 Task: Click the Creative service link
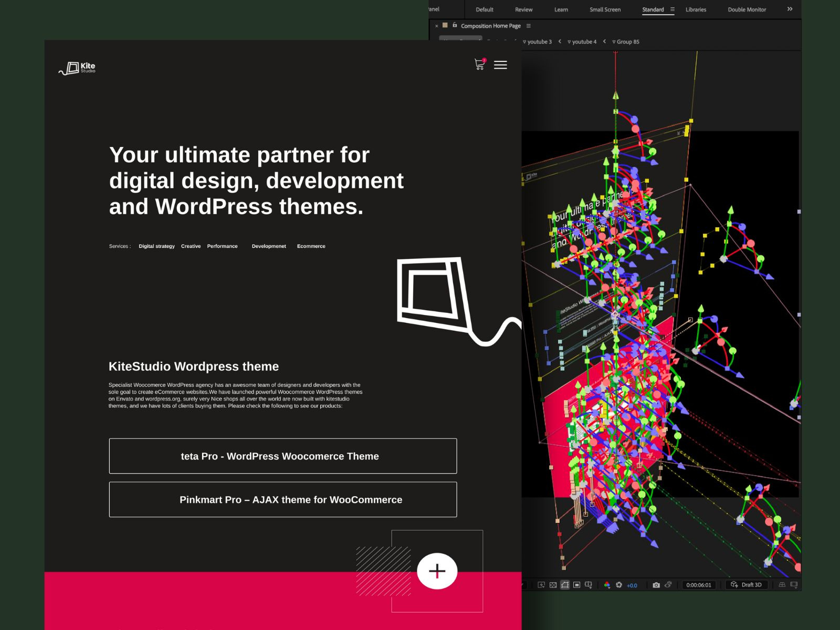pos(191,246)
